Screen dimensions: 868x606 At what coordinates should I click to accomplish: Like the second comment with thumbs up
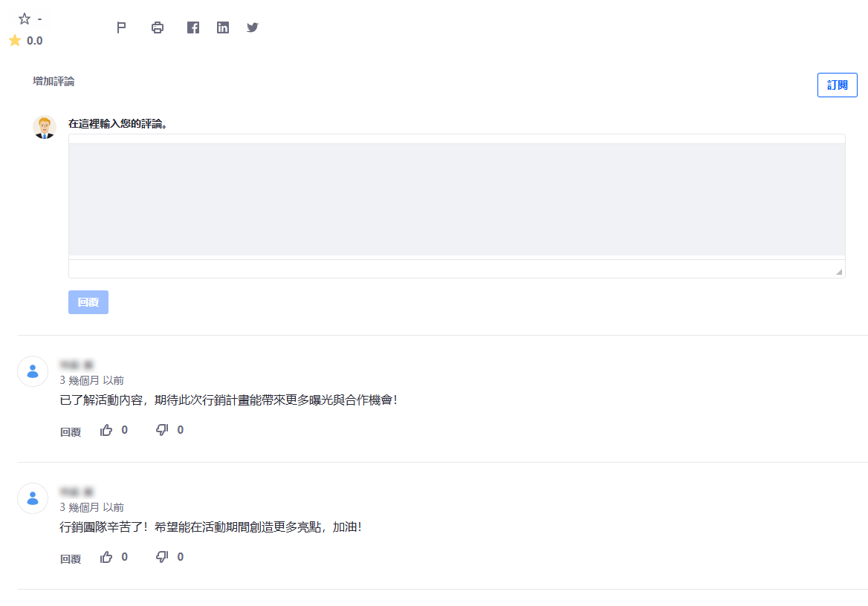coord(106,556)
